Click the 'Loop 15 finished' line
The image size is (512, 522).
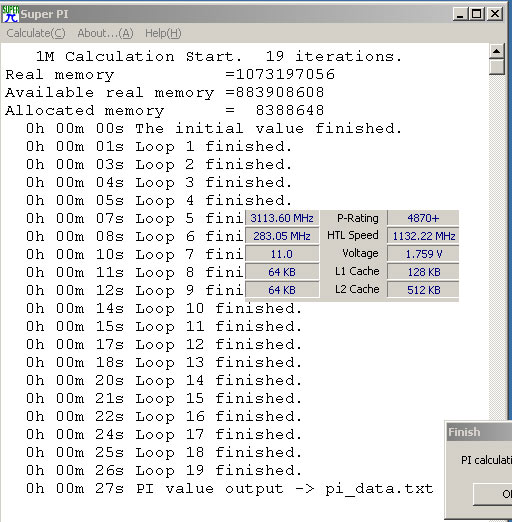pos(164,399)
